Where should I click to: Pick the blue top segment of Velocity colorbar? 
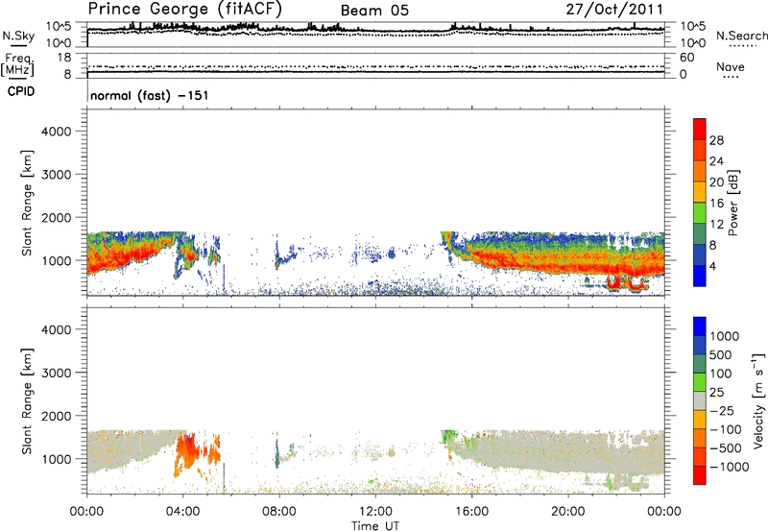pos(700,326)
